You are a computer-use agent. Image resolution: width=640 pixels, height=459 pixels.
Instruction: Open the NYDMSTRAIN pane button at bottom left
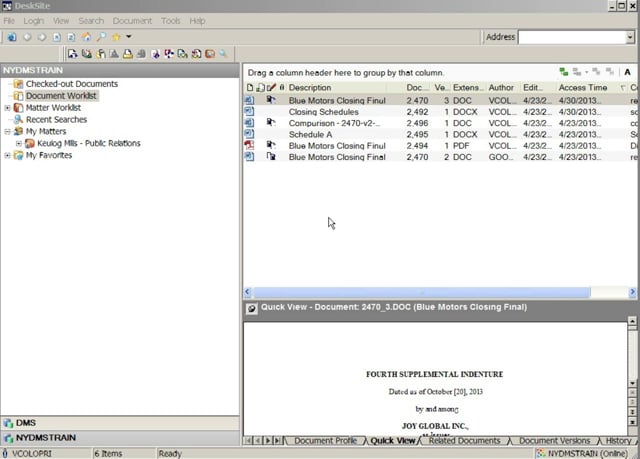click(x=120, y=438)
